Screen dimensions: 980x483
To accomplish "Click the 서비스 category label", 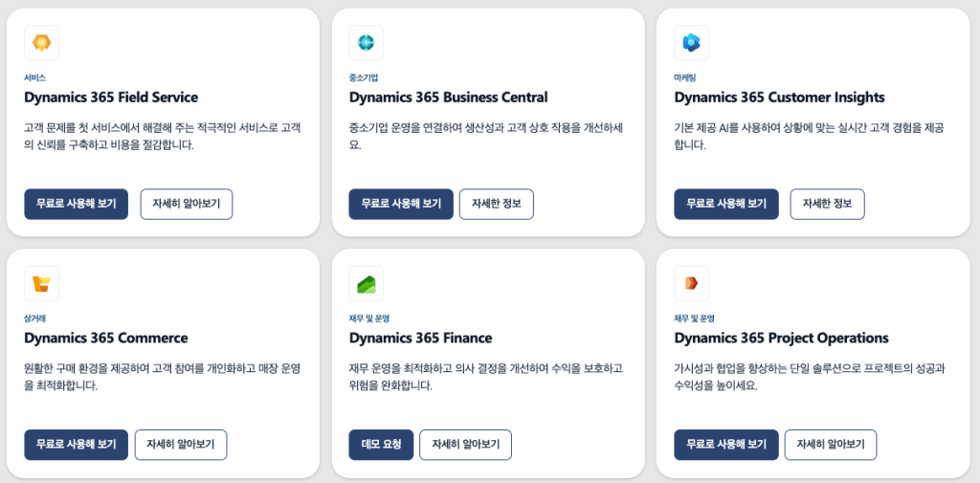I will 35,78.
